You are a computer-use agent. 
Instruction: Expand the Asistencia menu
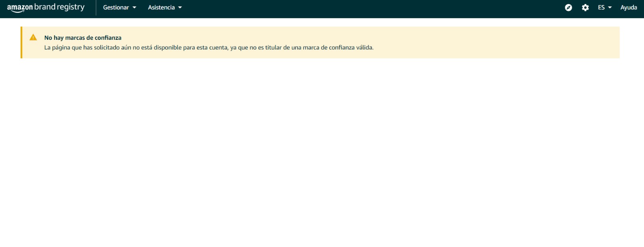(165, 8)
